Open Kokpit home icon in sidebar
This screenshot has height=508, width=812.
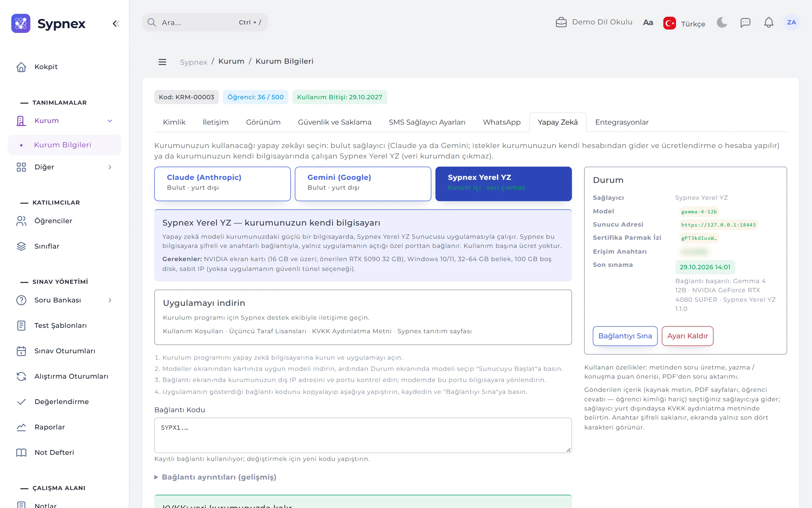coord(21,67)
